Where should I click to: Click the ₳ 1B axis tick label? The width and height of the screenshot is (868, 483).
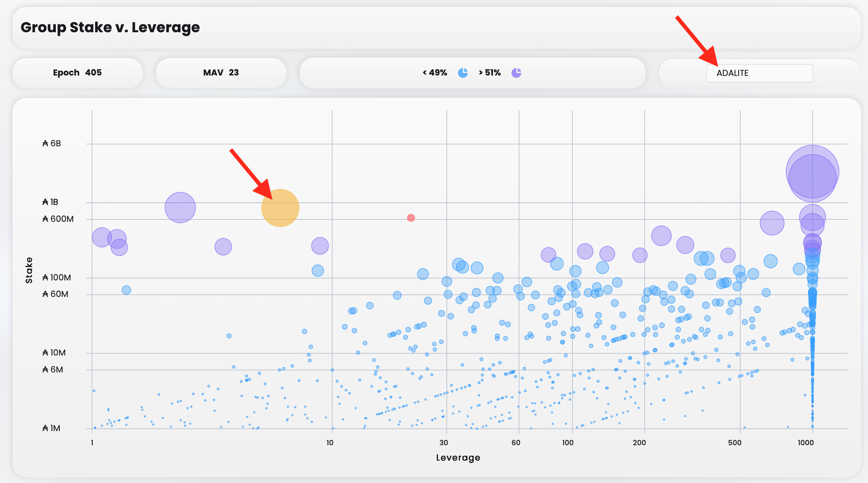(50, 202)
